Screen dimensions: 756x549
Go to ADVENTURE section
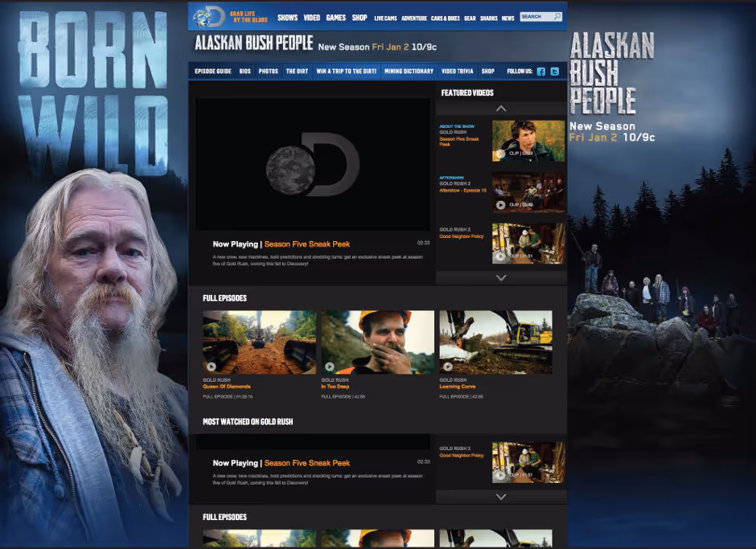[x=414, y=18]
